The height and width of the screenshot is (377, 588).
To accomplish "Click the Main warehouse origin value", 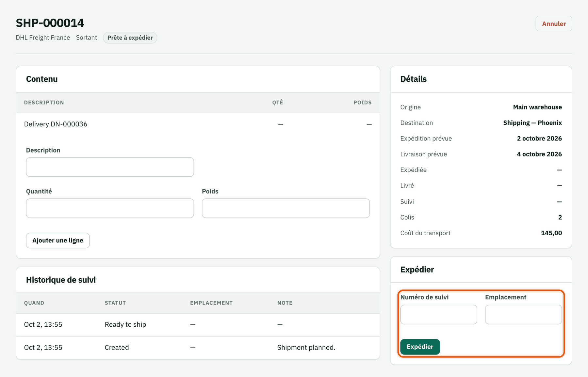I will coord(537,107).
